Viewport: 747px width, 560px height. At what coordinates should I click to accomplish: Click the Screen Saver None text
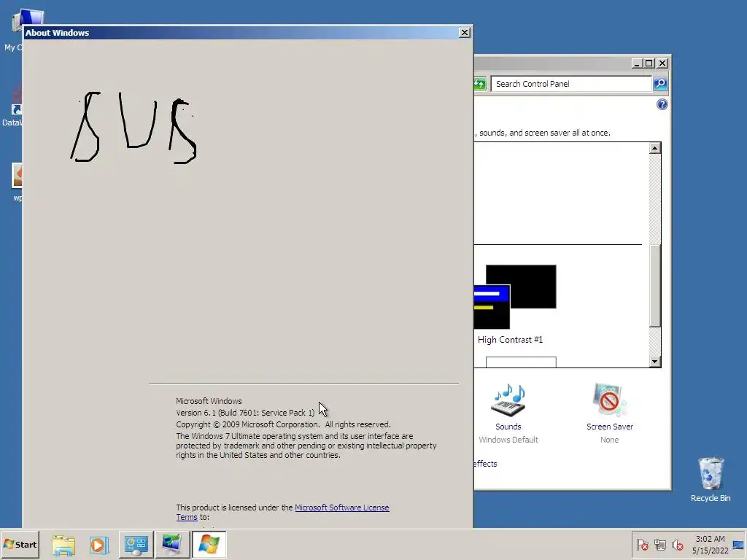pos(610,440)
